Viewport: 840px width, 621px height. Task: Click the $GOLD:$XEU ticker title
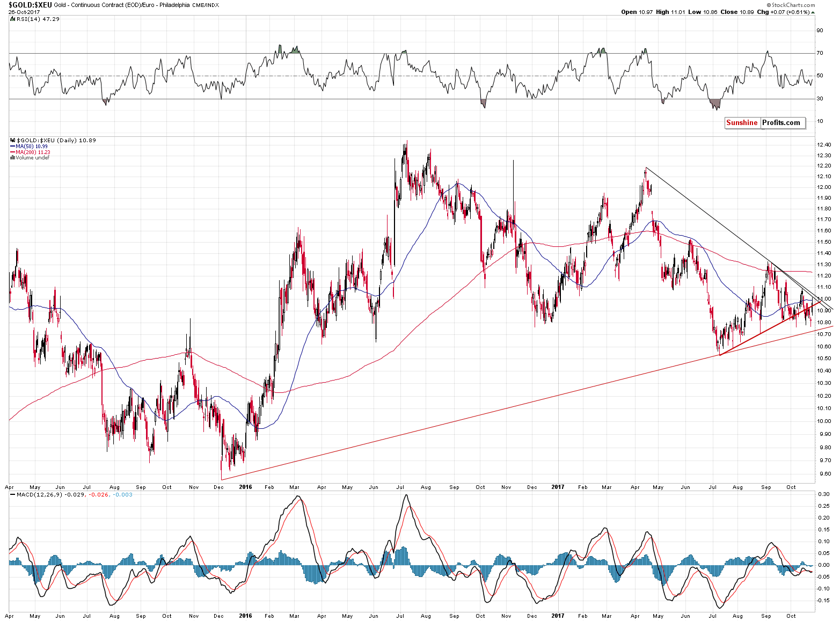click(30, 5)
